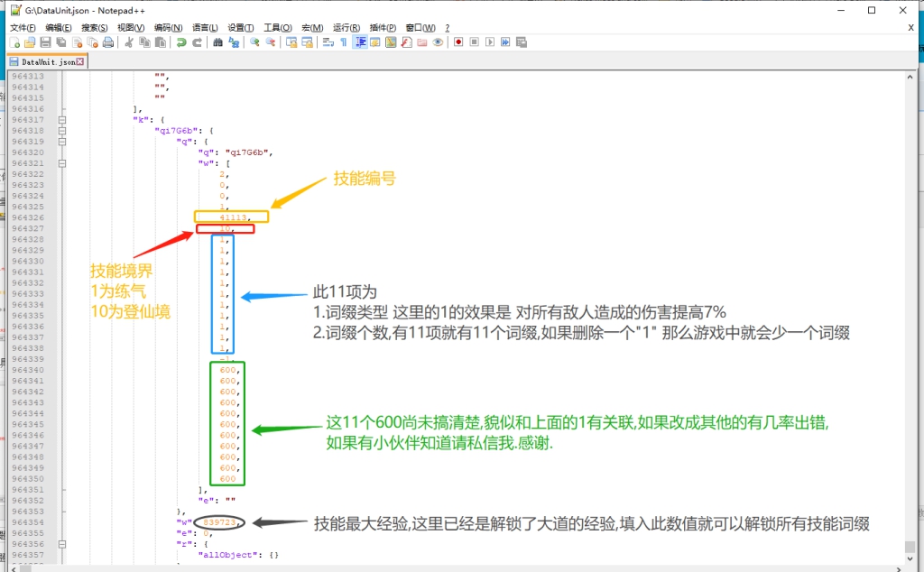Click the Paste toolbar icon

click(161, 42)
